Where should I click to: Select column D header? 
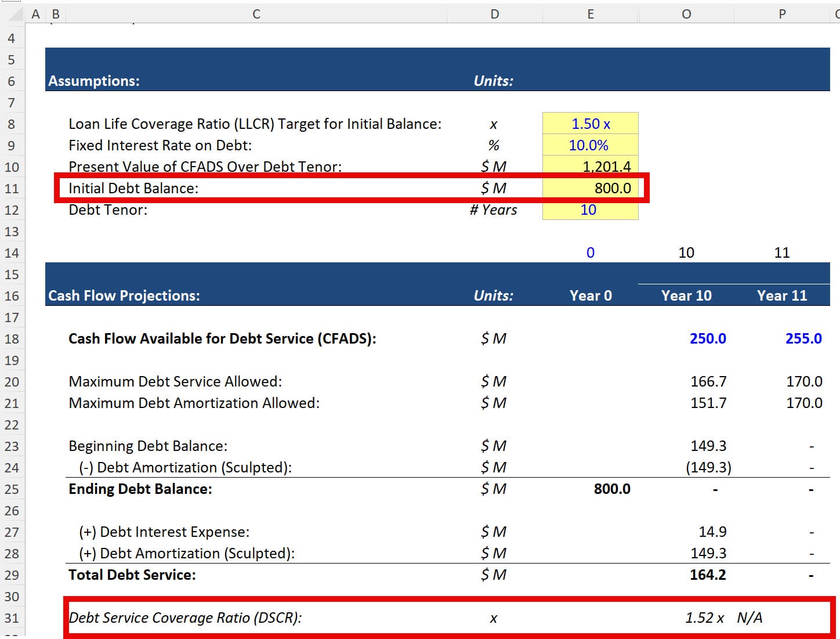pos(494,14)
